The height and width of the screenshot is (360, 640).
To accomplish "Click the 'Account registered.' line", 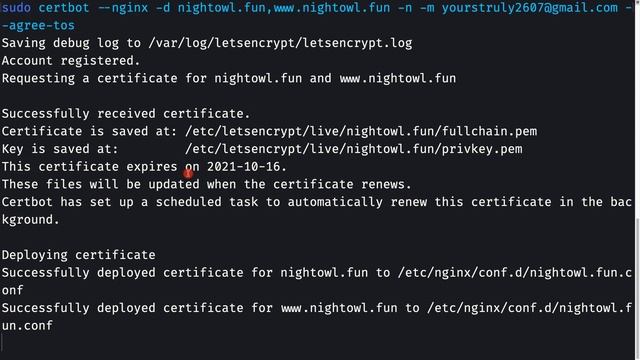I will 71,61.
